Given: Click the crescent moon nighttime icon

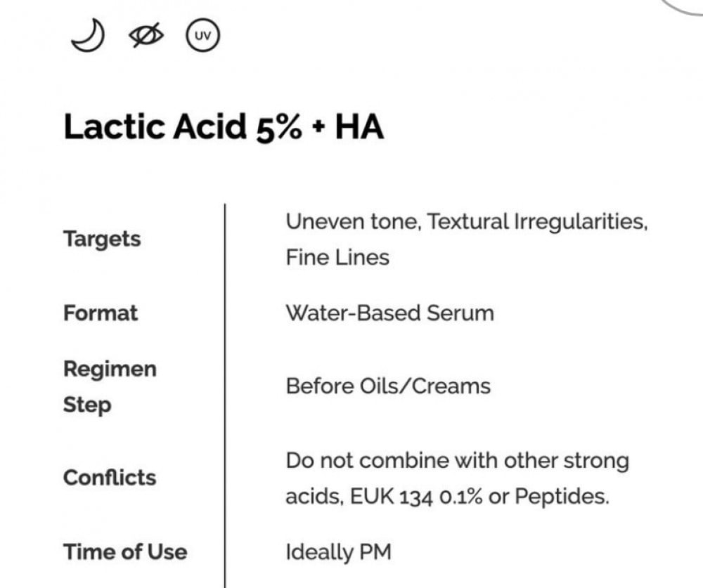Looking at the screenshot, I should (88, 36).
